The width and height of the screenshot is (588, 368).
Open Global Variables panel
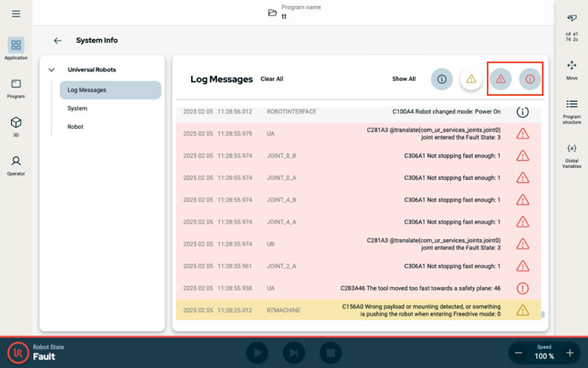click(x=571, y=155)
